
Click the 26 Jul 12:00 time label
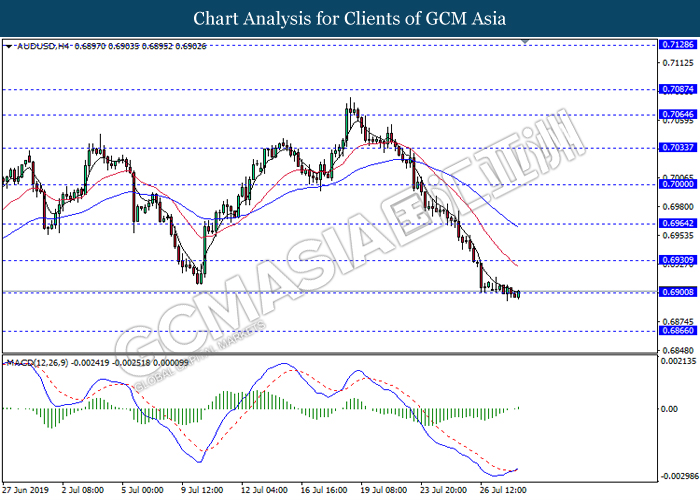(x=503, y=490)
